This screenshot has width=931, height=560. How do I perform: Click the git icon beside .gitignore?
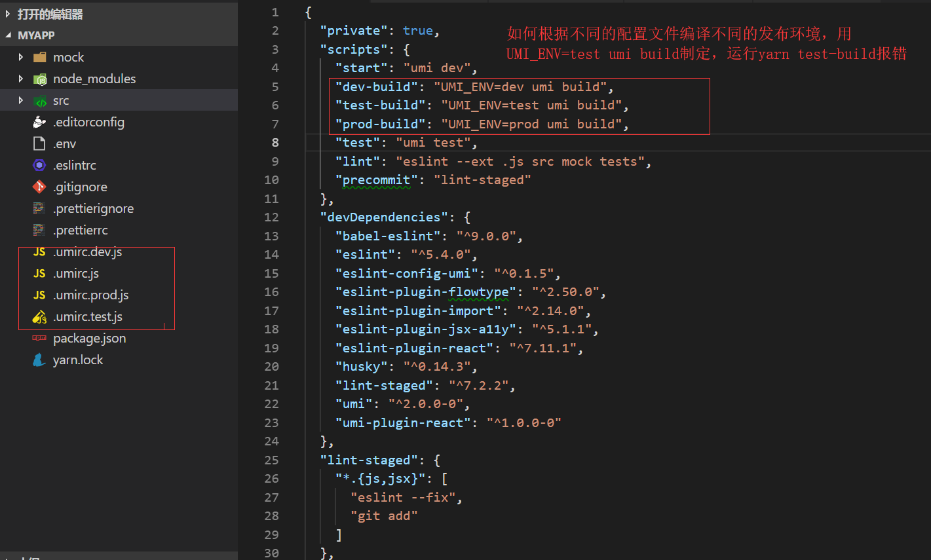click(40, 187)
